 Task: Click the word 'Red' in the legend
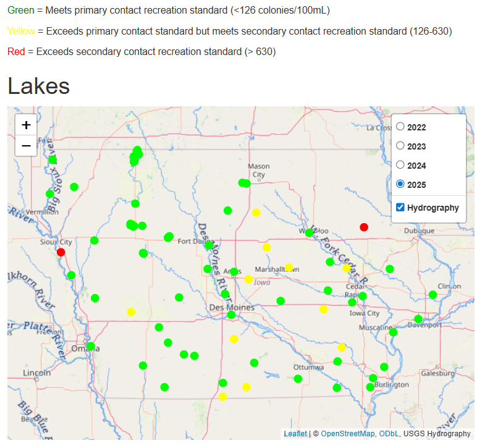tap(16, 51)
